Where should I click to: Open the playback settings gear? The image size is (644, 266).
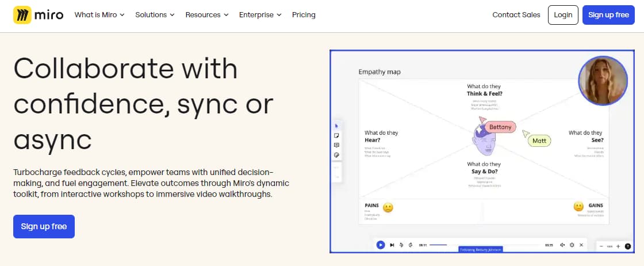(x=572, y=245)
